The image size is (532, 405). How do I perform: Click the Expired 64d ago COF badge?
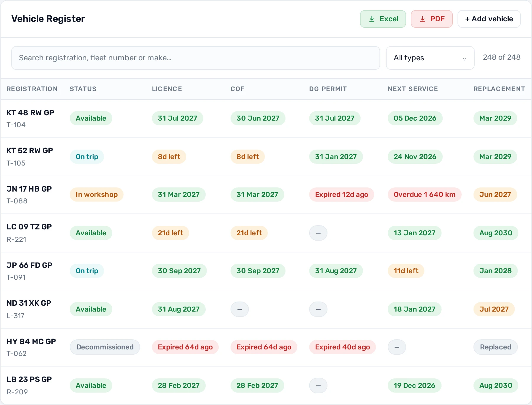[264, 347]
